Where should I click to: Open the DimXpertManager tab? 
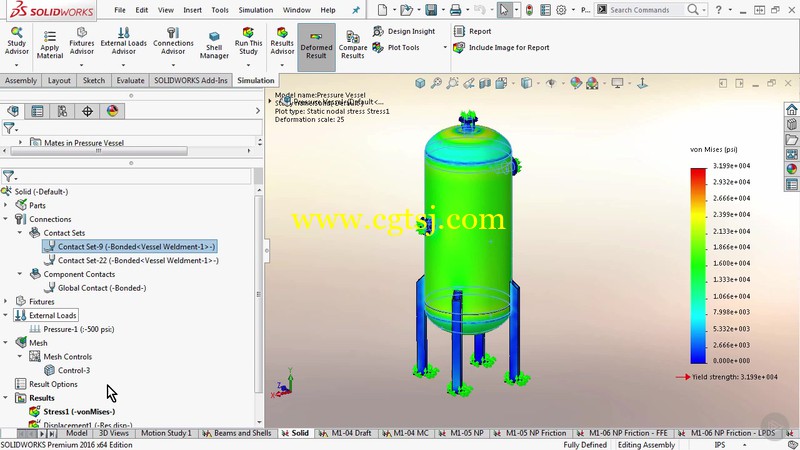click(x=87, y=111)
